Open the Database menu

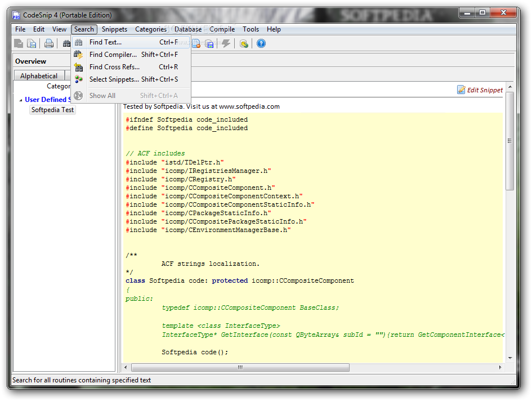coord(188,29)
